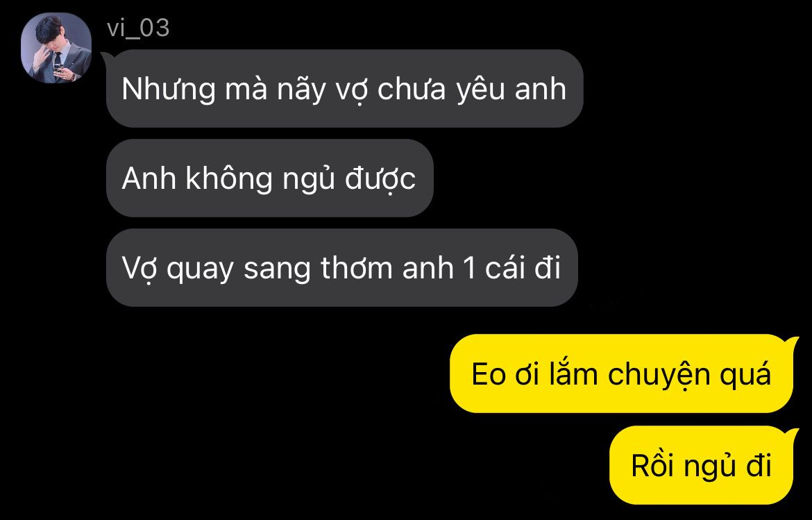Screen dimensions: 812x520
Task: Tap the vi_03 username label
Action: point(137,28)
